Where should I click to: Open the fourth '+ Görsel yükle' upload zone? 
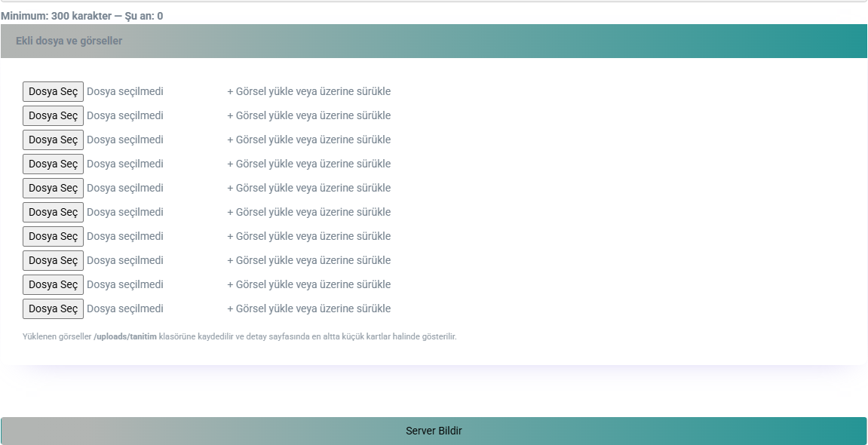click(x=308, y=164)
